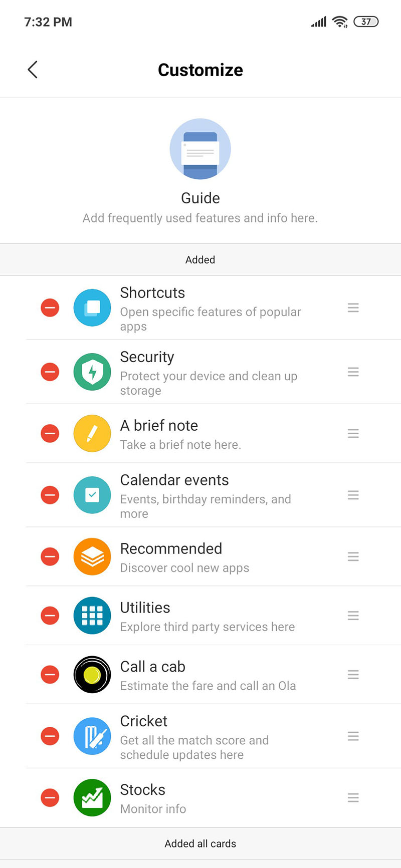Tap the Ola Call a cab icon
Image resolution: width=401 pixels, height=868 pixels.
click(x=92, y=675)
